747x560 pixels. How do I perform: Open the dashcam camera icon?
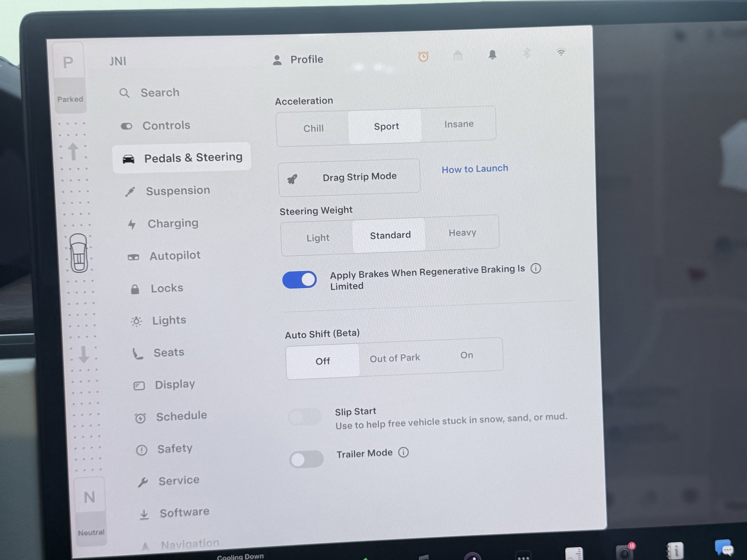[x=624, y=552]
